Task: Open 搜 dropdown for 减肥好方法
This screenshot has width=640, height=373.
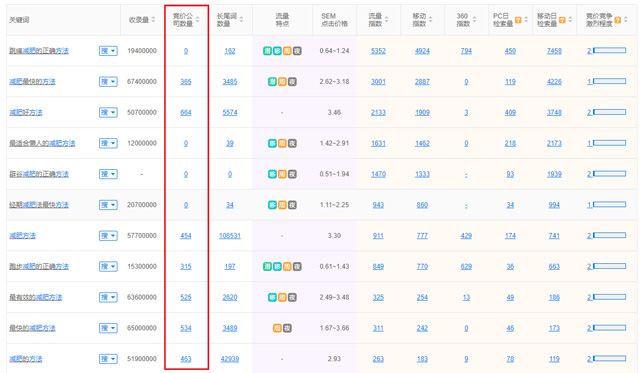Action: (x=108, y=112)
